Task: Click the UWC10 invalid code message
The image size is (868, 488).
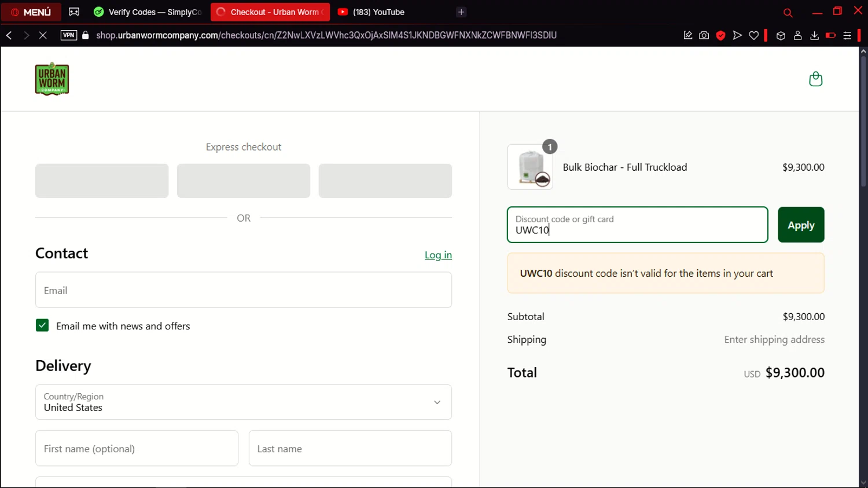Action: click(x=666, y=273)
